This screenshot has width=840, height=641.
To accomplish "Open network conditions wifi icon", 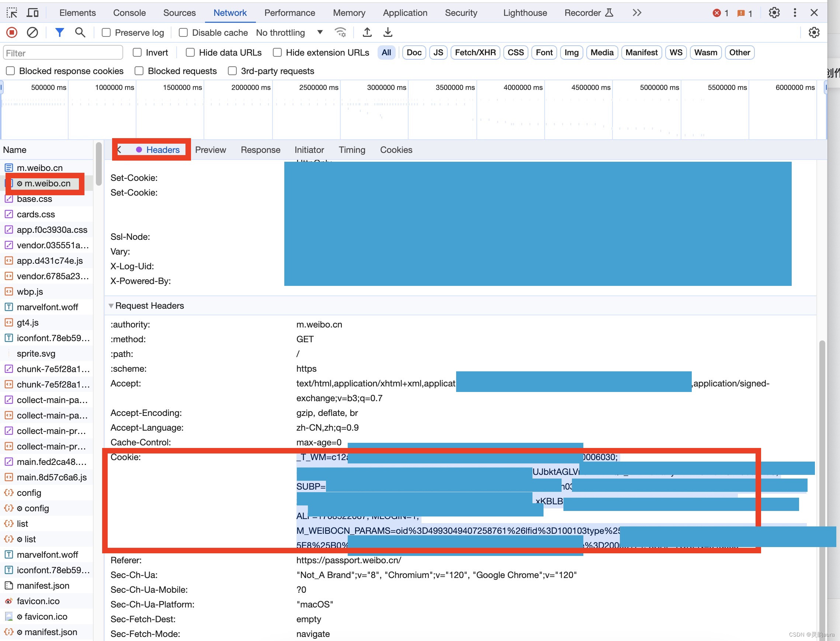I will 340,32.
